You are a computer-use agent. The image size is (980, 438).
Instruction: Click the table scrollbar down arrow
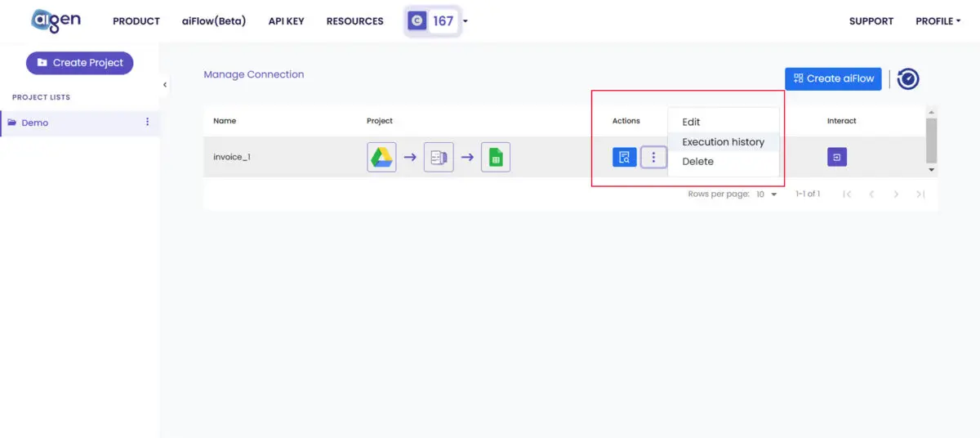932,170
